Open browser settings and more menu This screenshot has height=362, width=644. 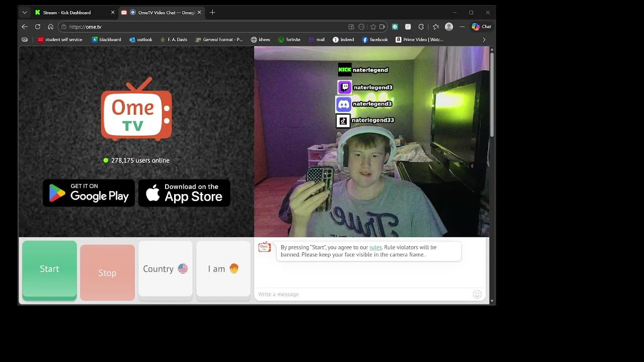[x=462, y=27]
